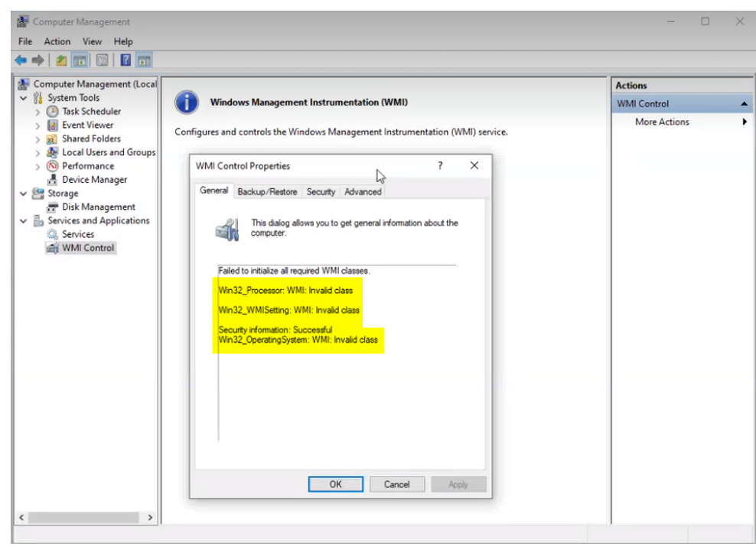Screen dimensions: 756x550
Task: Collapse the System Tools node
Action: (23, 98)
